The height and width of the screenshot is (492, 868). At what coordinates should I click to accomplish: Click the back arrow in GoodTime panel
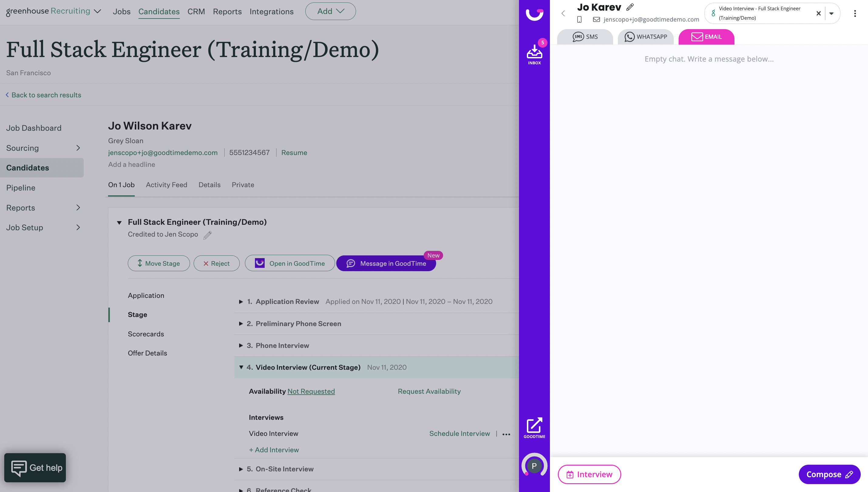563,14
